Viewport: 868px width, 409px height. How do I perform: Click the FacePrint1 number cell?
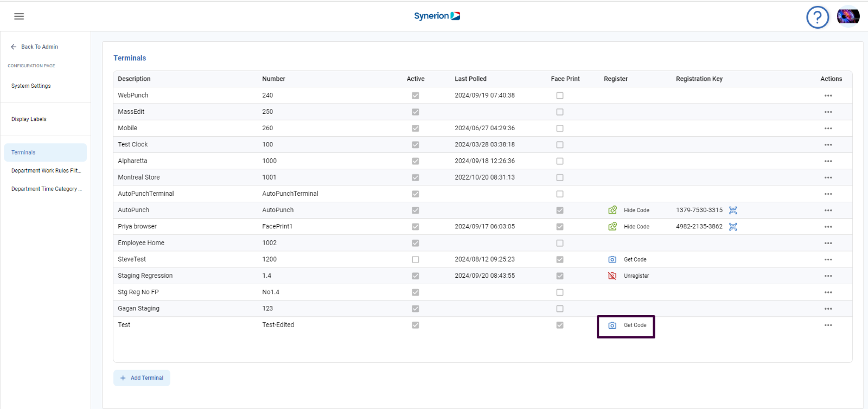click(277, 226)
